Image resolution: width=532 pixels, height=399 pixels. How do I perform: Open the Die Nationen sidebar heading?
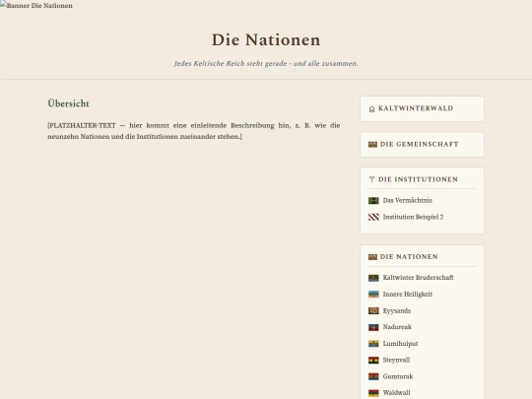[409, 257]
